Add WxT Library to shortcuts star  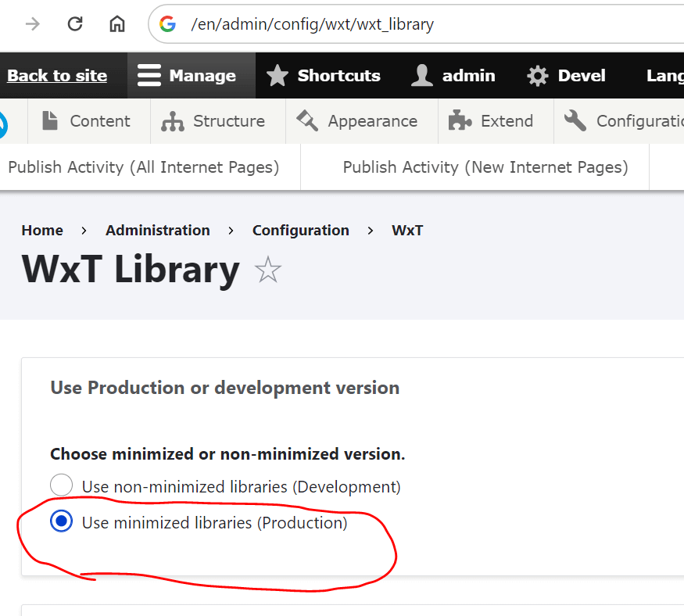click(268, 270)
